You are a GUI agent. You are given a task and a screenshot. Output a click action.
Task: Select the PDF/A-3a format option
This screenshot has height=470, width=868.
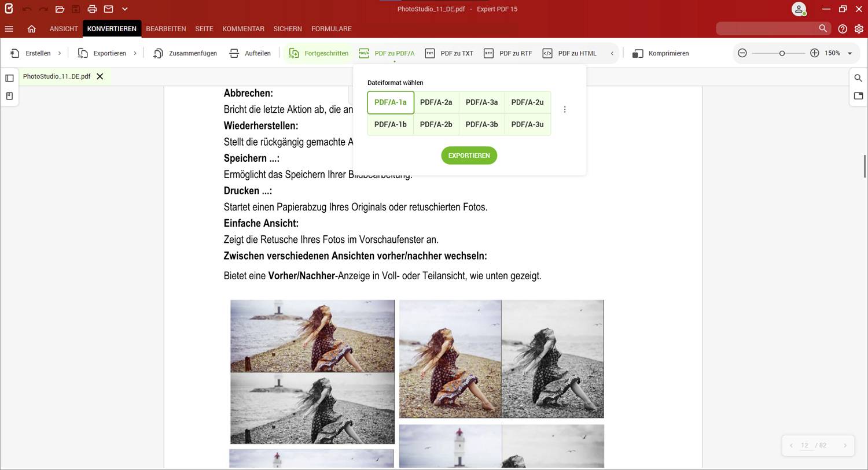[481, 102]
